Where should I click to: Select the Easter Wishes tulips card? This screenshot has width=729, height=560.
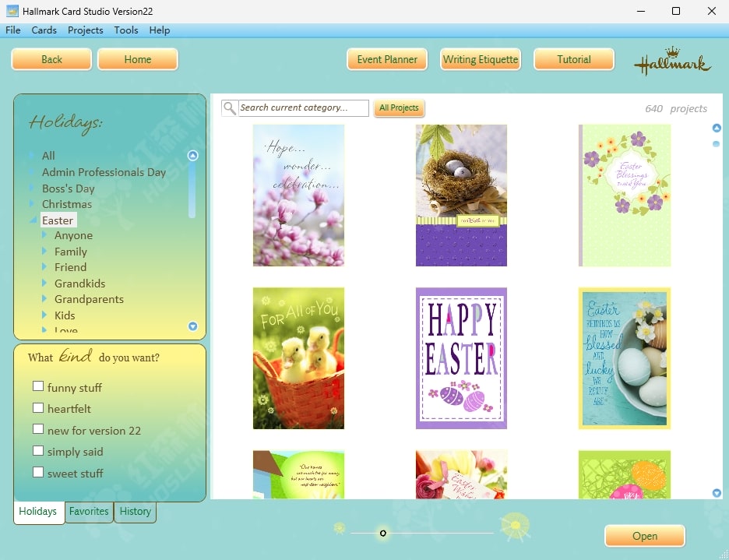coord(461,474)
